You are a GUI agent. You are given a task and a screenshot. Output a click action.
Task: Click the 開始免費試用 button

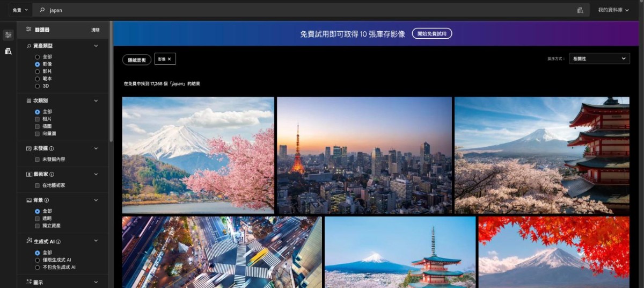(x=432, y=33)
